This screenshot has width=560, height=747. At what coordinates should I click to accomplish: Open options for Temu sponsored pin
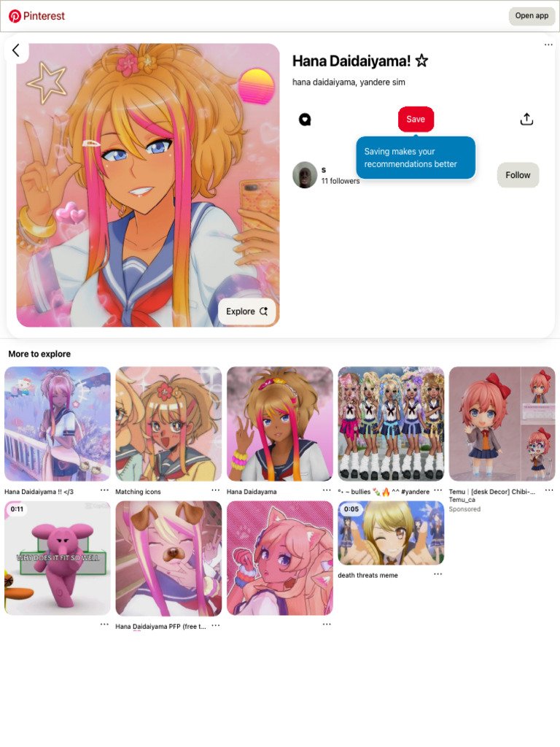click(549, 490)
